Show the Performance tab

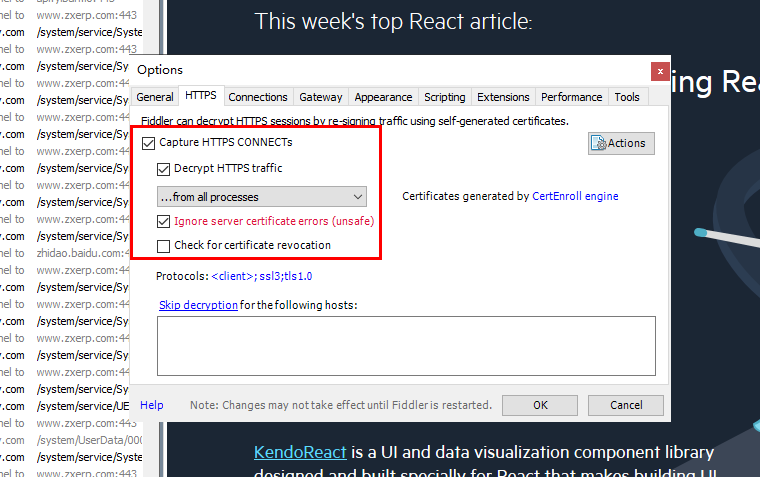pyautogui.click(x=571, y=97)
